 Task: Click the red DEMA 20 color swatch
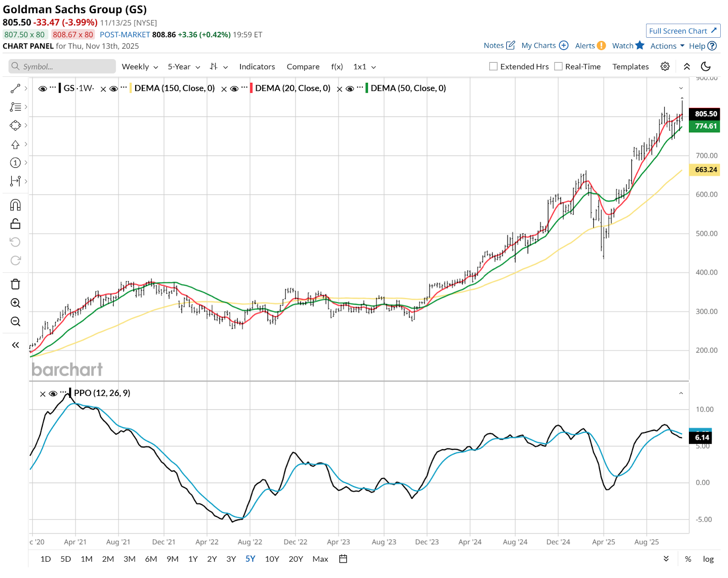251,88
